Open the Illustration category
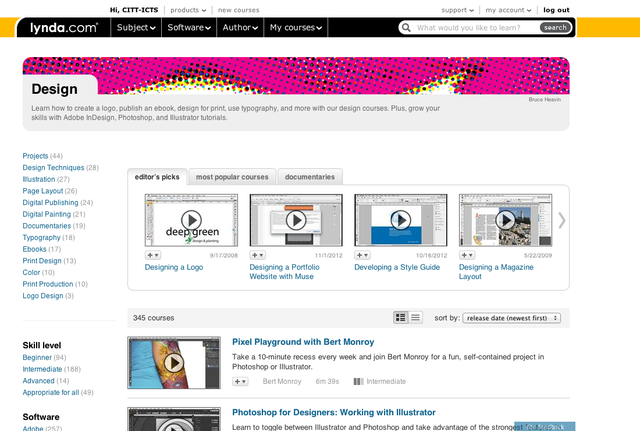This screenshot has width=640, height=431. coord(39,179)
